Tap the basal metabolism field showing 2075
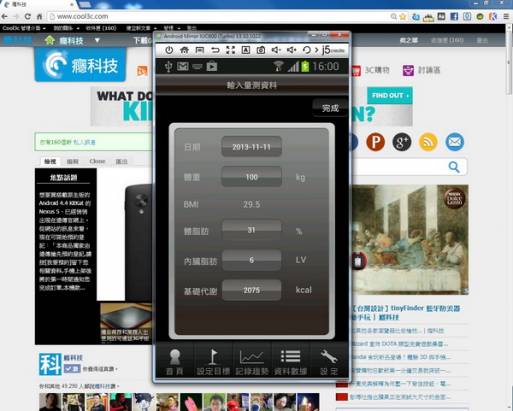Viewport: 513px width, 411px height. [x=251, y=290]
